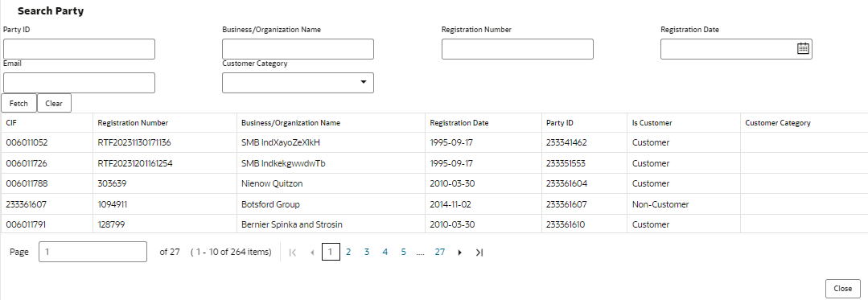868x300 pixels.
Task: Click the Page number input box
Action: point(93,252)
